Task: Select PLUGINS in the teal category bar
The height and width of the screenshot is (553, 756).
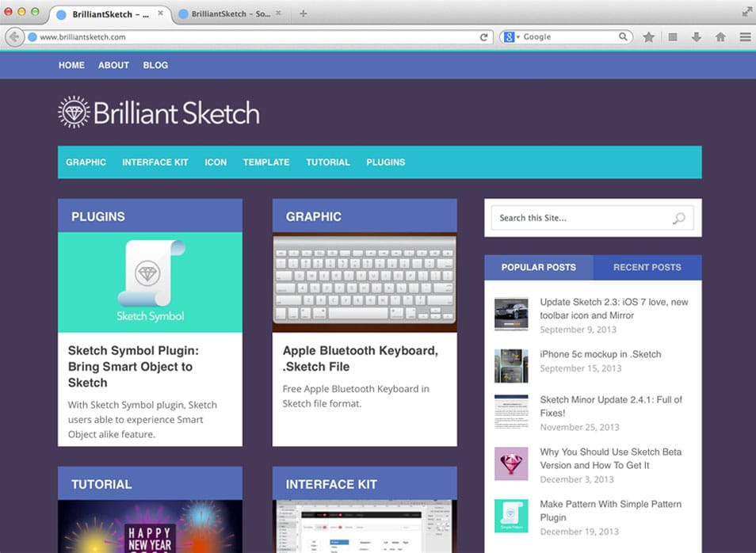Action: tap(386, 162)
